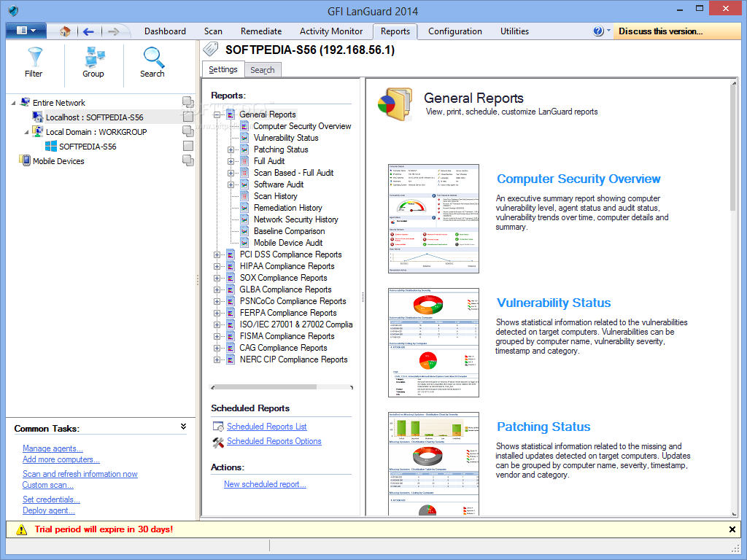Screen dimensions: 747x560
Task: Click the Baseline Comparison report icon in tree
Action: click(x=244, y=231)
